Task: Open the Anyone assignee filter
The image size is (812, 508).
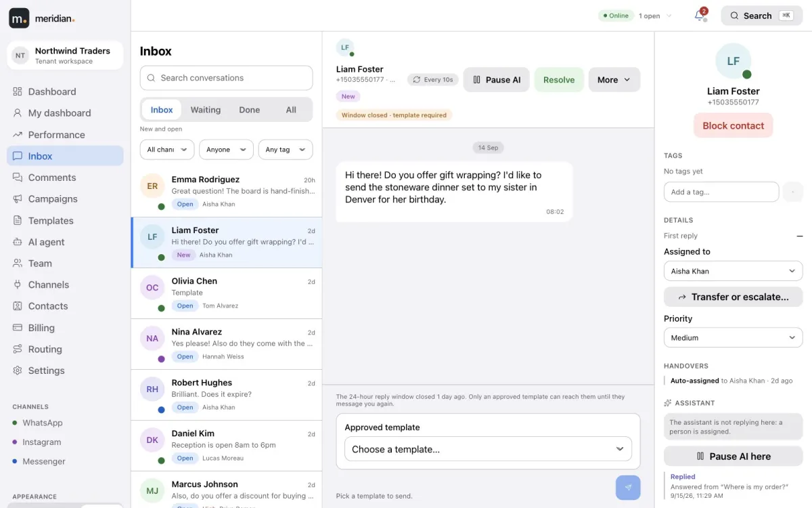Action: (x=226, y=150)
